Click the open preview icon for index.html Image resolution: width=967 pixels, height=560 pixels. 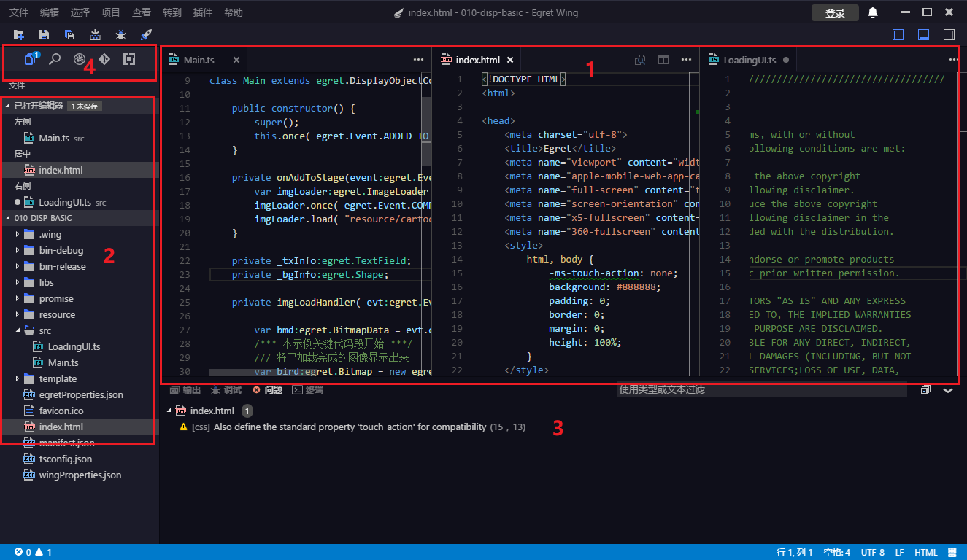click(639, 60)
